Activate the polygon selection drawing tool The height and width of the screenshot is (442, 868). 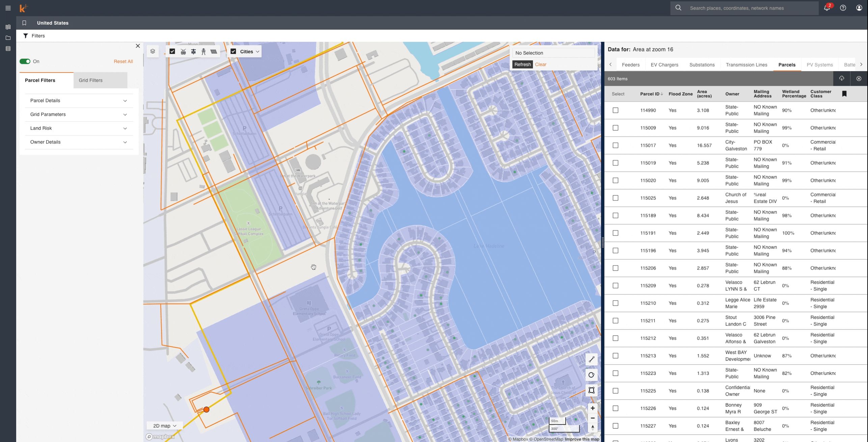[x=591, y=390]
